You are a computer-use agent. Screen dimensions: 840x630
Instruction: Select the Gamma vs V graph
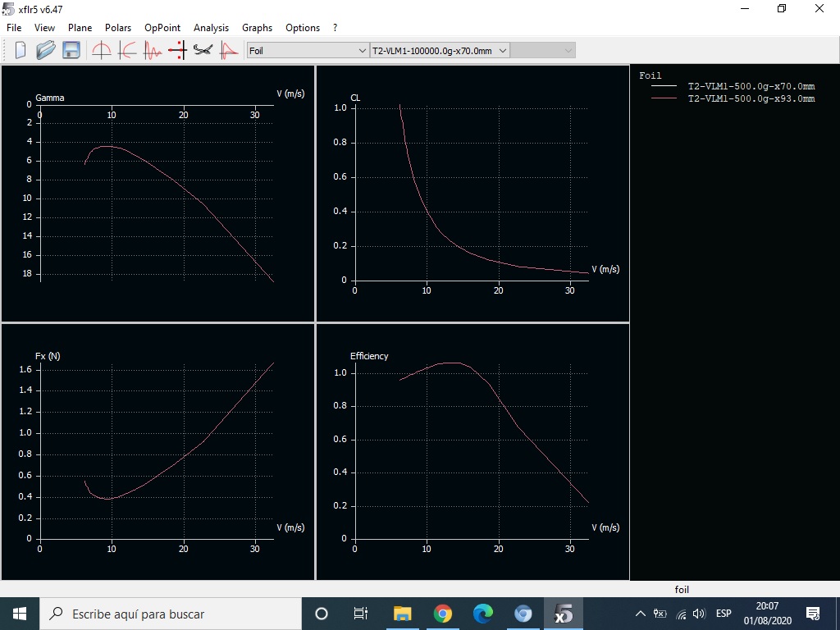coord(157,193)
